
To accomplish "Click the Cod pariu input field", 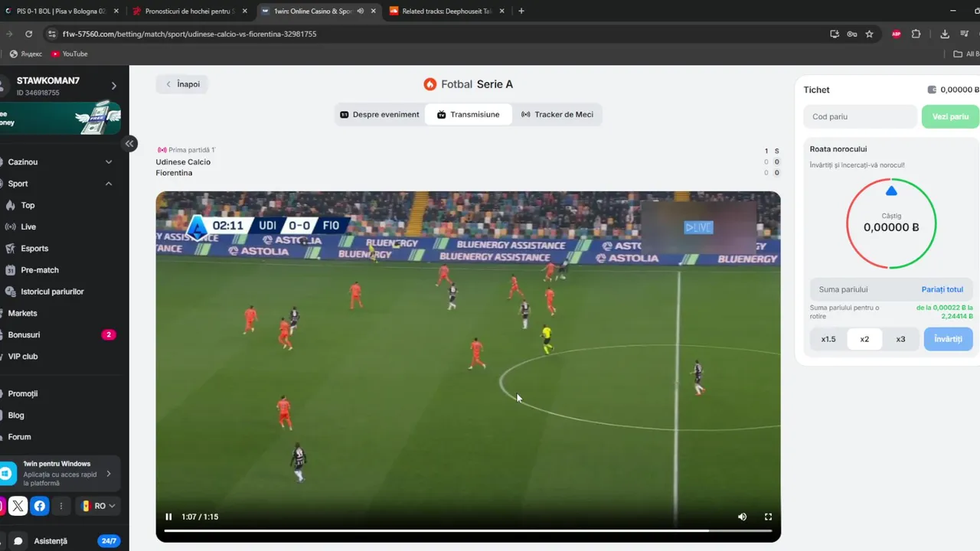I will 860,116.
